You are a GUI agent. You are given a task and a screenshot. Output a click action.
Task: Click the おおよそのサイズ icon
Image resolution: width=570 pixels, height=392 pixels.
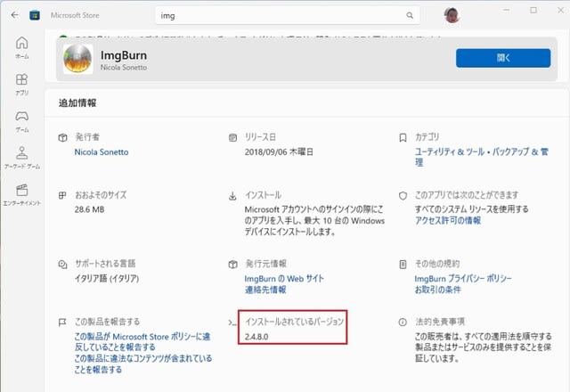[x=62, y=195]
